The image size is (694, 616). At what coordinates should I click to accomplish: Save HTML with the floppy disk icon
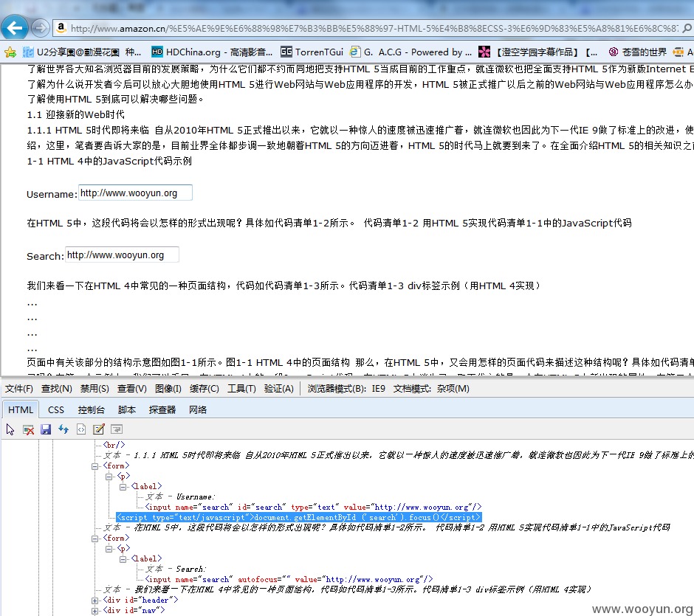[x=46, y=429]
